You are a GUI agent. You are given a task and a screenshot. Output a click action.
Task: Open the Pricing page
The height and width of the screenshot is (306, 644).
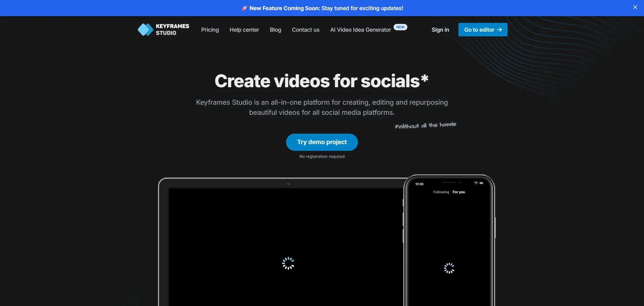pos(210,30)
